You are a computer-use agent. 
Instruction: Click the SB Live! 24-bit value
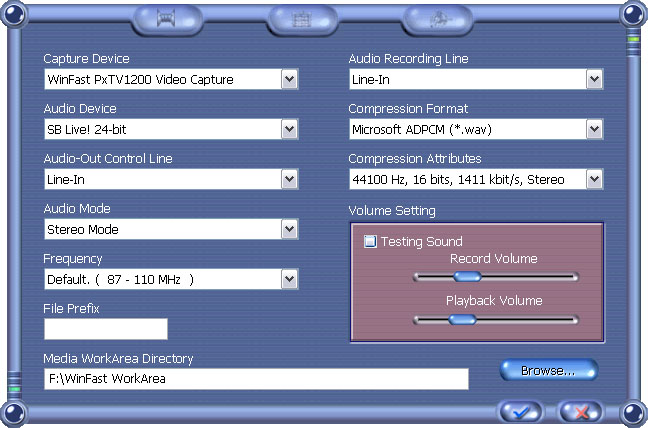point(87,129)
